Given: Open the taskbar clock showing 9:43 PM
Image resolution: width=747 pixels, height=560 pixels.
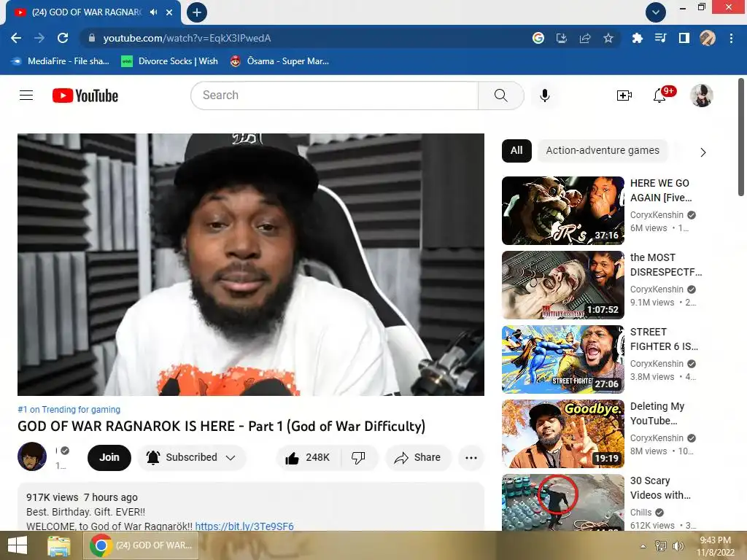Looking at the screenshot, I should 715,546.
